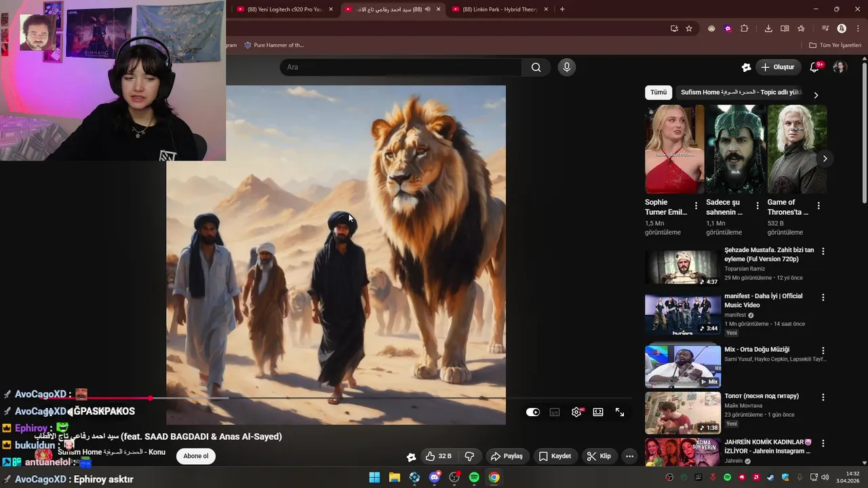The width and height of the screenshot is (868, 488).
Task: Bookmark this page with star icon
Action: coord(689,28)
